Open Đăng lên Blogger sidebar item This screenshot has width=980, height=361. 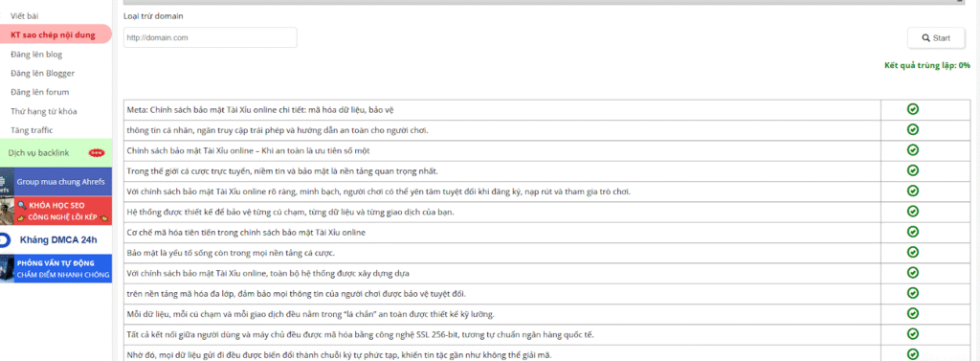pyautogui.click(x=42, y=73)
